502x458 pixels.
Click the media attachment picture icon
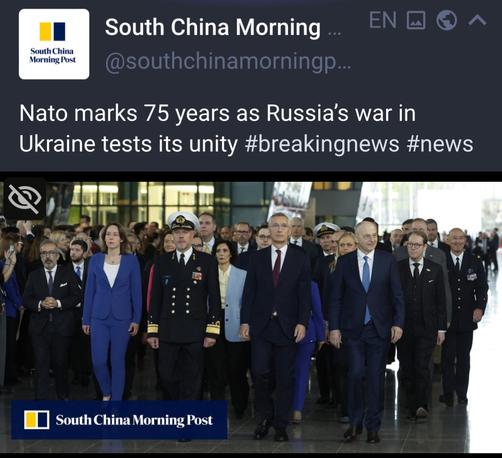click(416, 20)
